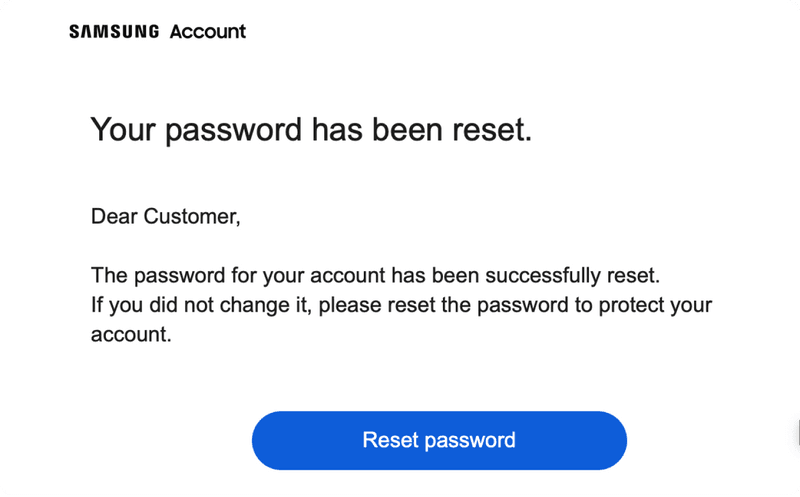
Task: Click the word 'your' ending the second line
Action: click(691, 305)
